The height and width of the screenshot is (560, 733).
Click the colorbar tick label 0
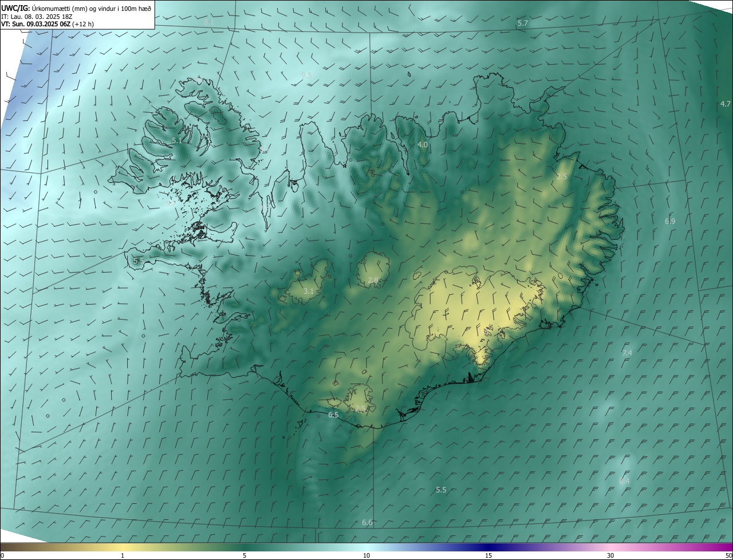pyautogui.click(x=2, y=555)
